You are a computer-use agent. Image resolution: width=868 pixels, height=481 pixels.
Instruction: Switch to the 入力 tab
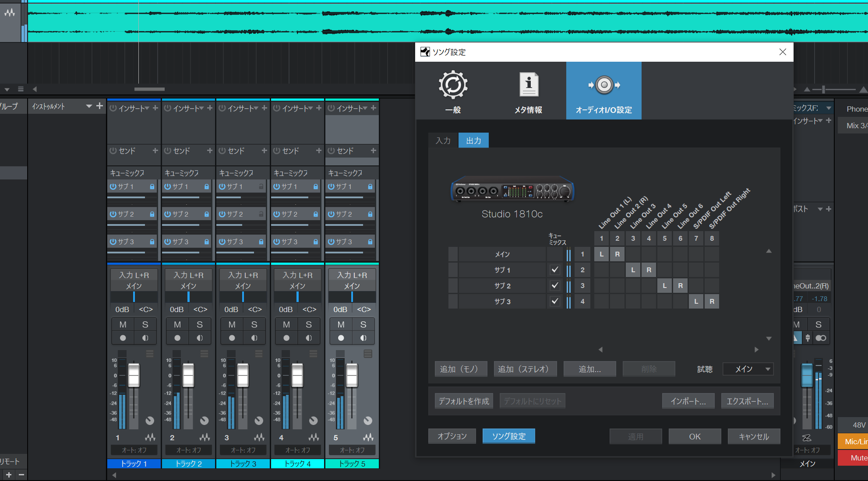click(443, 140)
